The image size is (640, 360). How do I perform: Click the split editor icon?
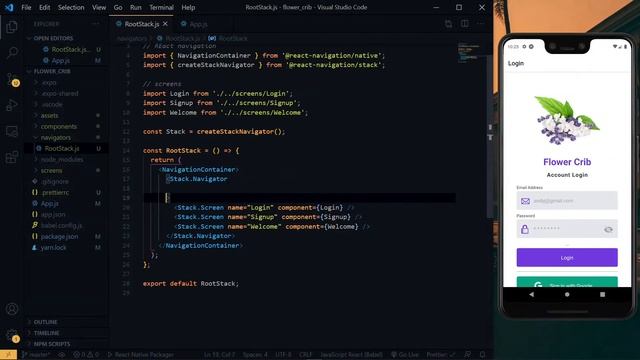[x=464, y=24]
